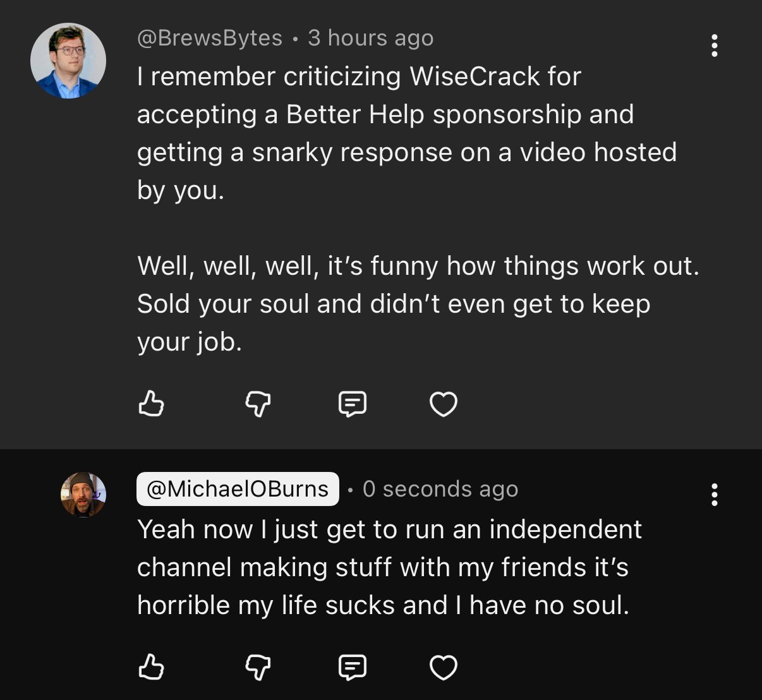This screenshot has width=762, height=700.
Task: Select the "Well, well, well" paragraph
Action: tap(417, 303)
